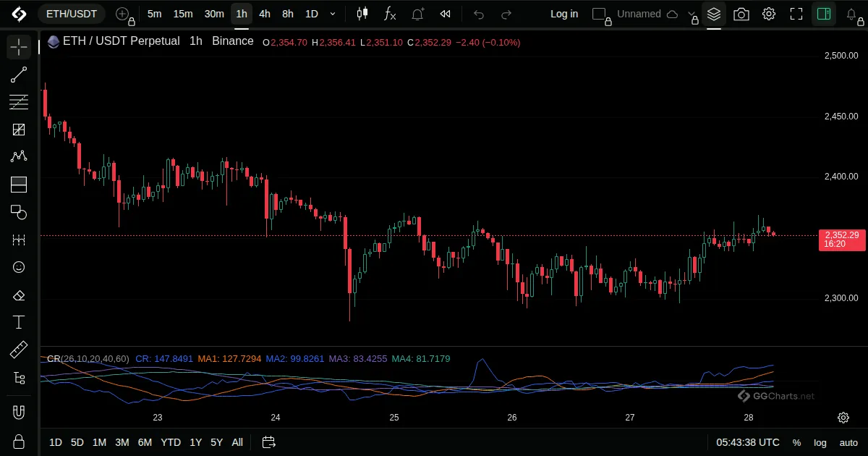Viewport: 868px width, 456px height.
Task: Open chart settings gear in top toolbar
Action: 769,14
